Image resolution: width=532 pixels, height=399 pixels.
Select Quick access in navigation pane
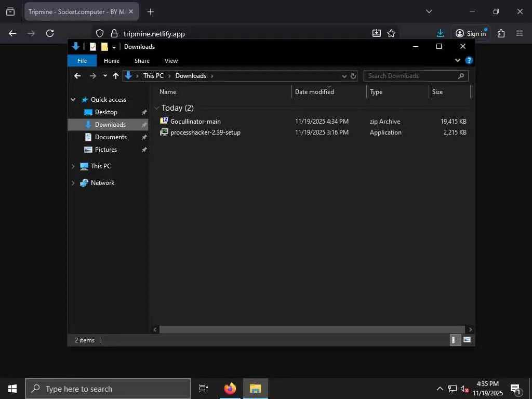[108, 99]
